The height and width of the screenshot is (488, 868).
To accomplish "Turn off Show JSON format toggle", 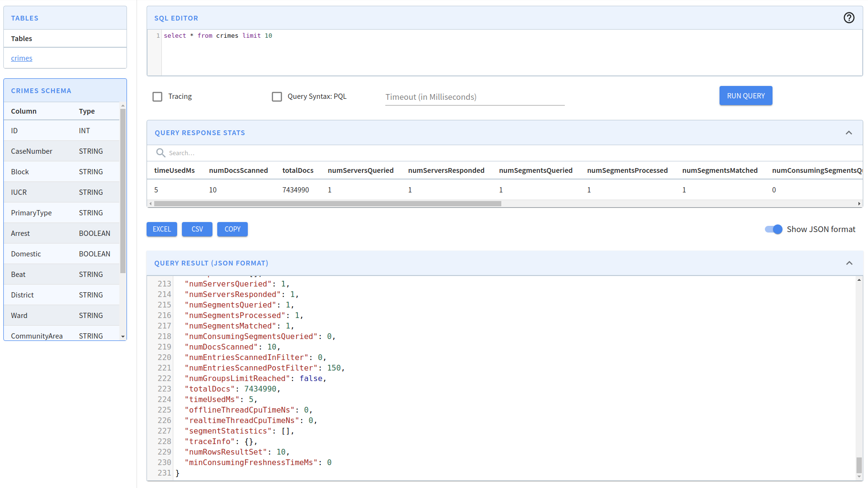I will pos(773,229).
